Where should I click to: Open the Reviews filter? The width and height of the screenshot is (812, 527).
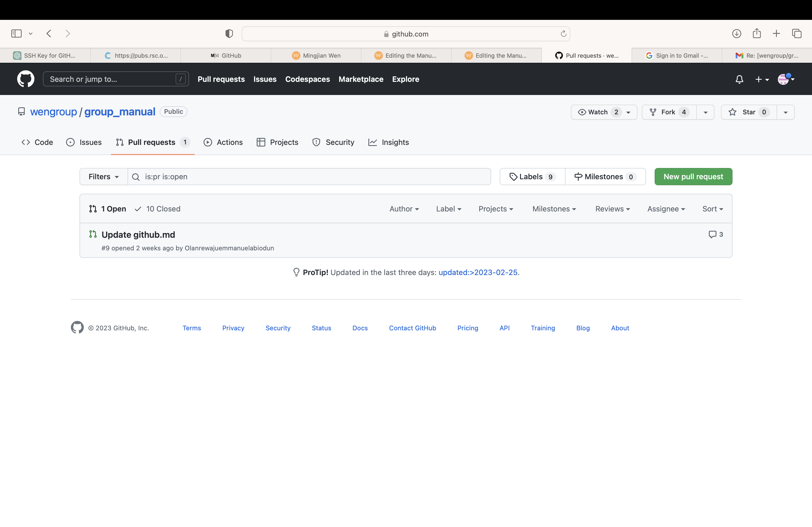pos(612,208)
